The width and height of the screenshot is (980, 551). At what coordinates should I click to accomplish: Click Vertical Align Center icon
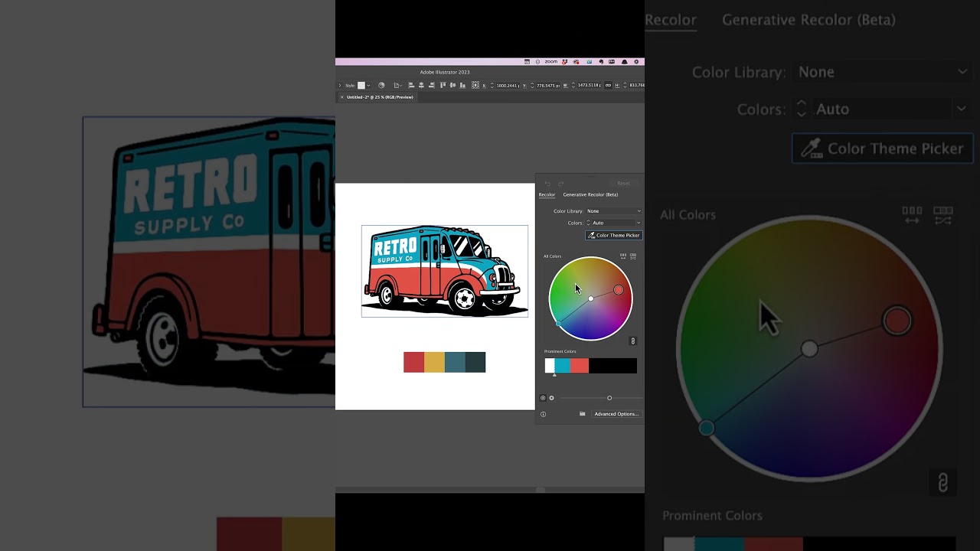coord(452,86)
